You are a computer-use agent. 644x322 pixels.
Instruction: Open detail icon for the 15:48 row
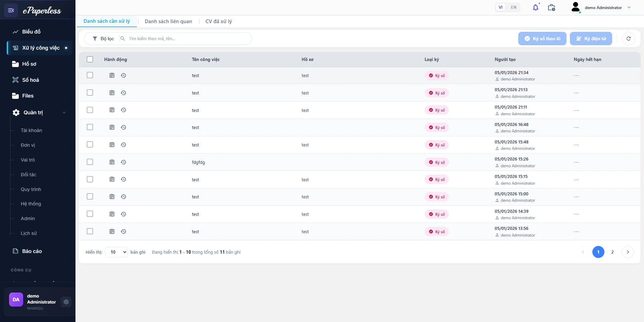point(112,145)
